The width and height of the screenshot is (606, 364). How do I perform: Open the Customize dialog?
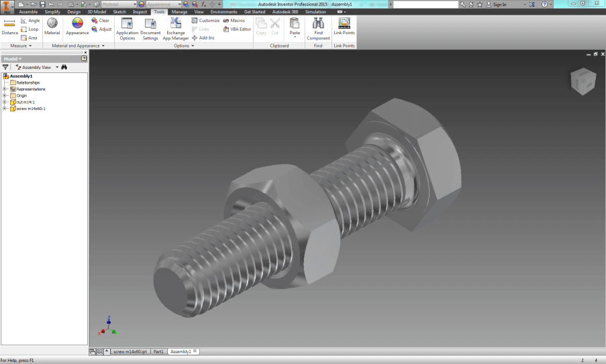[205, 21]
